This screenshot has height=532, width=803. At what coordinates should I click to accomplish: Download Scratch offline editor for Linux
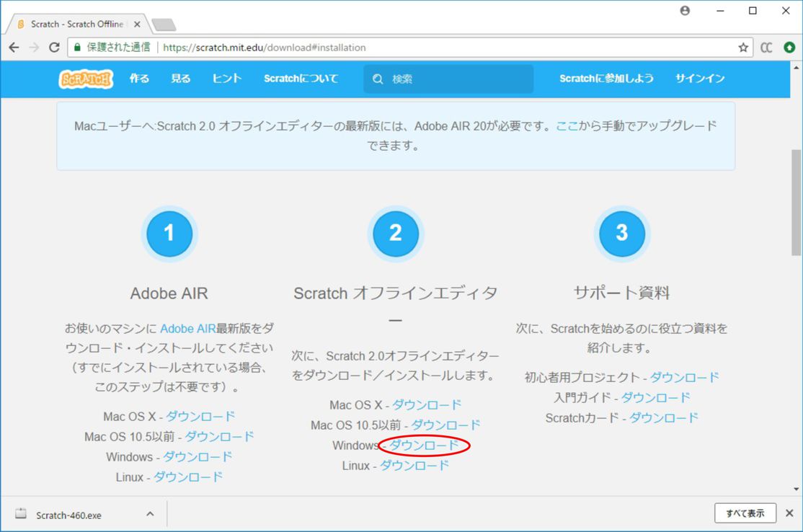point(414,466)
